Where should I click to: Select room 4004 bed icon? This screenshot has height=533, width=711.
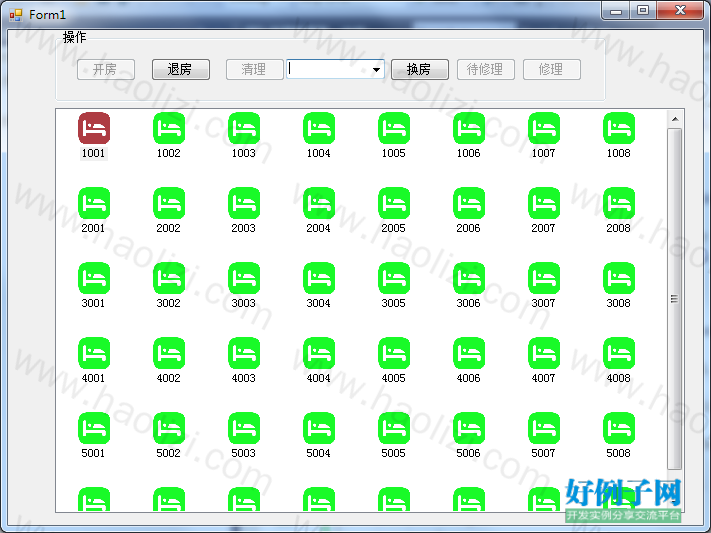[x=319, y=353]
